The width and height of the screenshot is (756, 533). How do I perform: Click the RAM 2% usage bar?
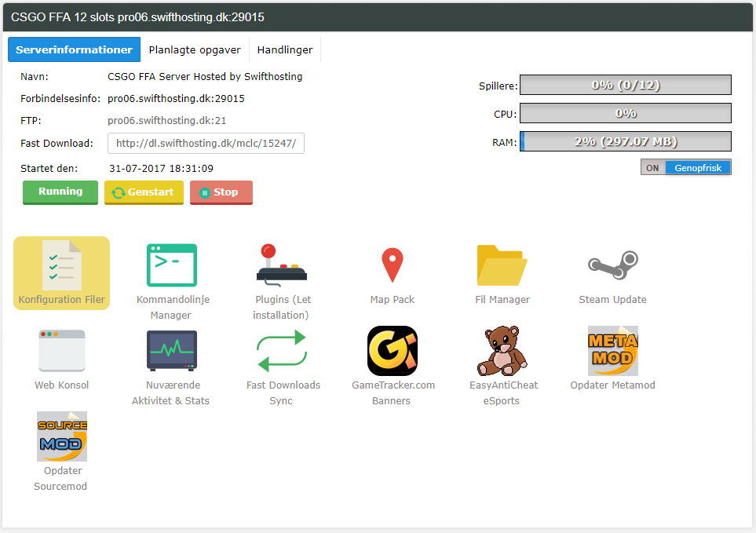point(626,141)
